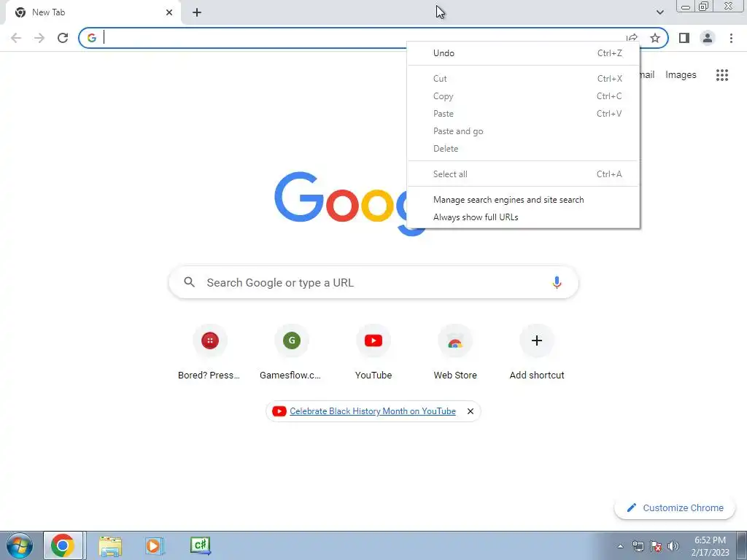The width and height of the screenshot is (747, 560).
Task: Click the Search Google or type a URL box
Action: pyautogui.click(x=373, y=282)
